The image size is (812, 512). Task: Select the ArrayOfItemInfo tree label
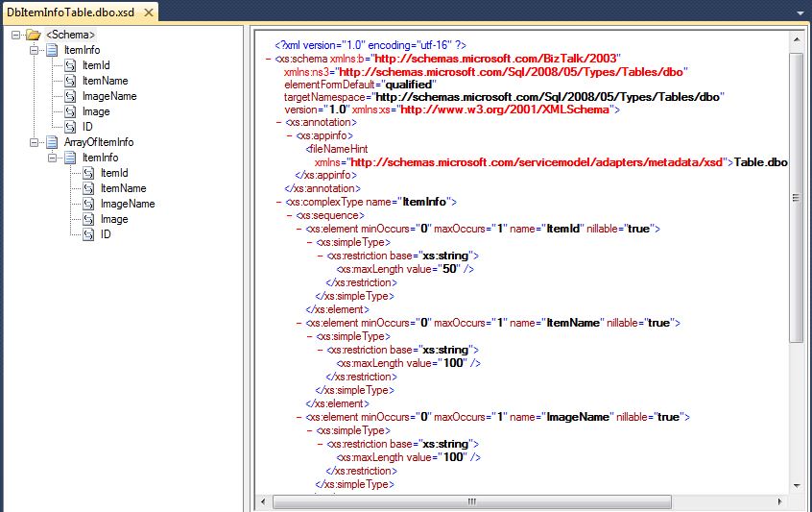pyautogui.click(x=99, y=142)
